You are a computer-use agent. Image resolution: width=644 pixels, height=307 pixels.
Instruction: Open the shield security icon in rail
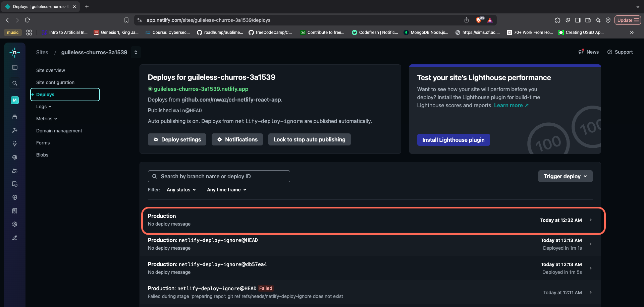tap(15, 197)
